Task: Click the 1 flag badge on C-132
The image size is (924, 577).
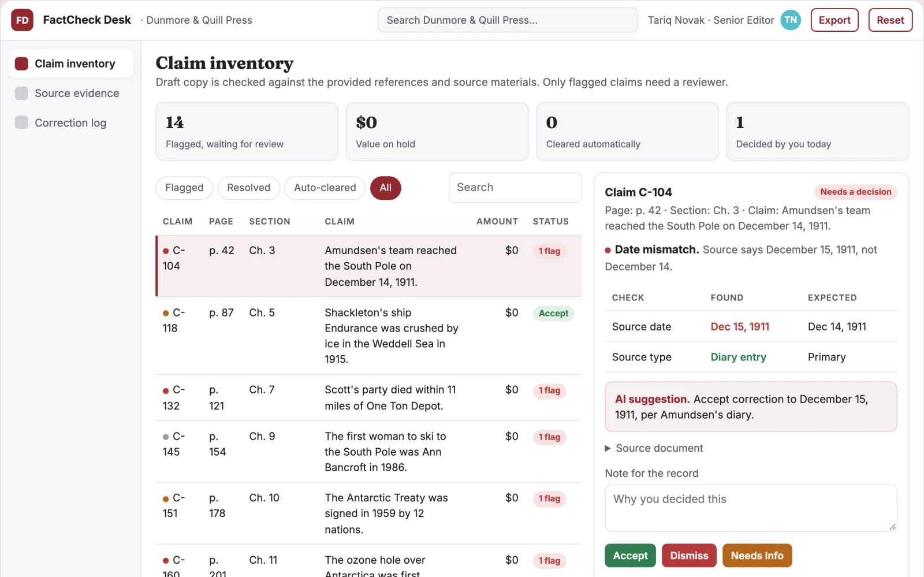Action: pyautogui.click(x=549, y=391)
